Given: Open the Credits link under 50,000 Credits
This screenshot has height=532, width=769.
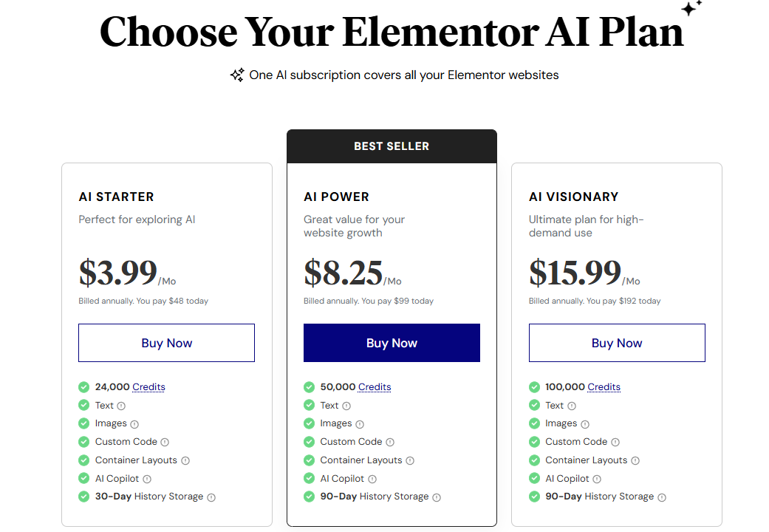Looking at the screenshot, I should coord(375,386).
